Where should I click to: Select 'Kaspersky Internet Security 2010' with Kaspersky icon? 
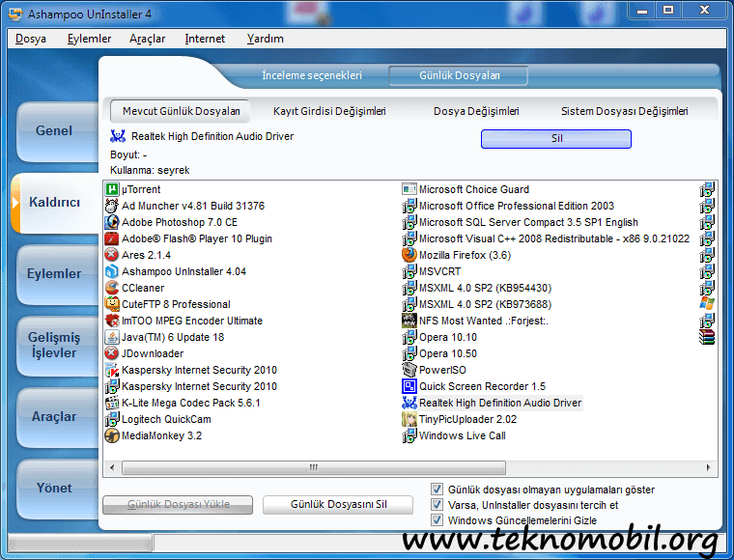[192, 370]
